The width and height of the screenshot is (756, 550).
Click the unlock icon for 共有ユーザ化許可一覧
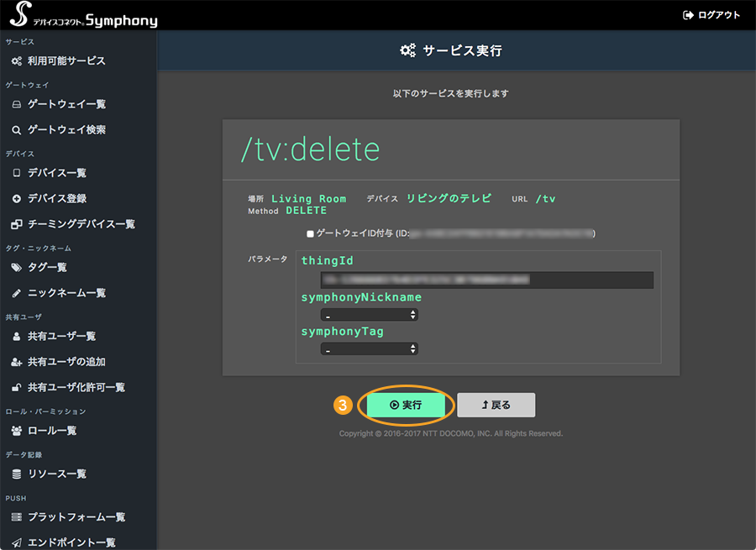[x=17, y=388]
